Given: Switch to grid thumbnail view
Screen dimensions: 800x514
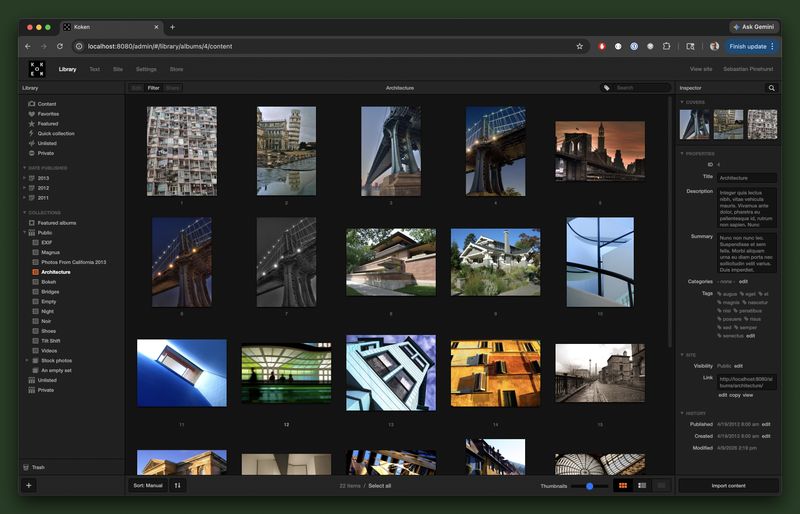Looking at the screenshot, I should tap(623, 485).
